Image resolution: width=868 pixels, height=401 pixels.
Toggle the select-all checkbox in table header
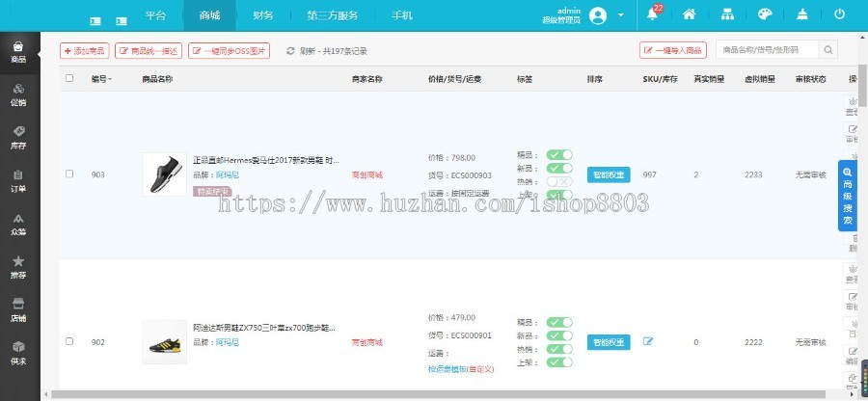pos(69,78)
